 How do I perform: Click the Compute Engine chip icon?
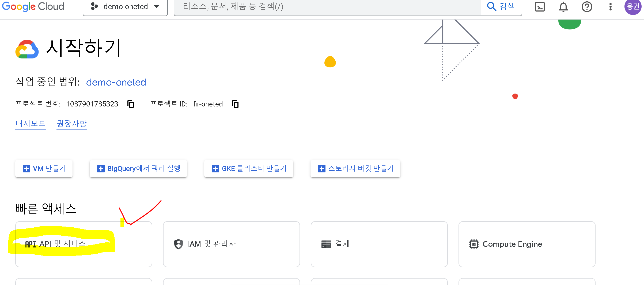(x=474, y=244)
